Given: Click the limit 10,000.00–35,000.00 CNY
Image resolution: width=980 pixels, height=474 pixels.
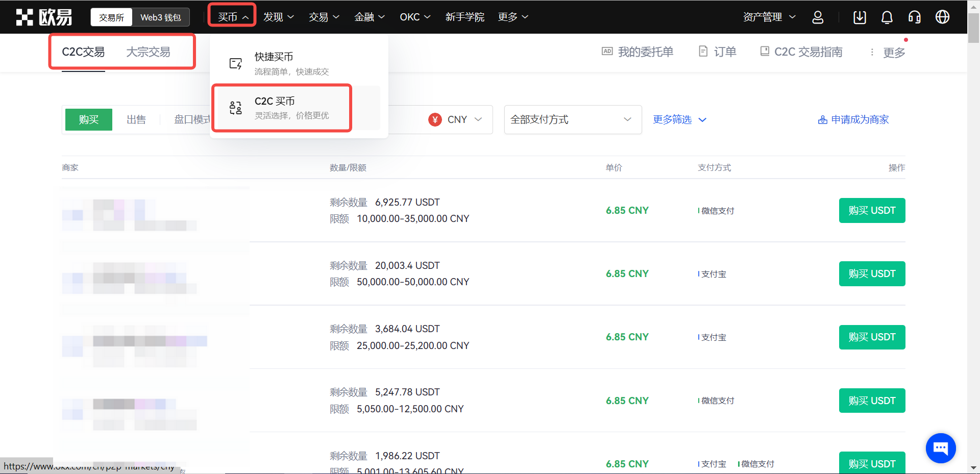Looking at the screenshot, I should [x=413, y=219].
